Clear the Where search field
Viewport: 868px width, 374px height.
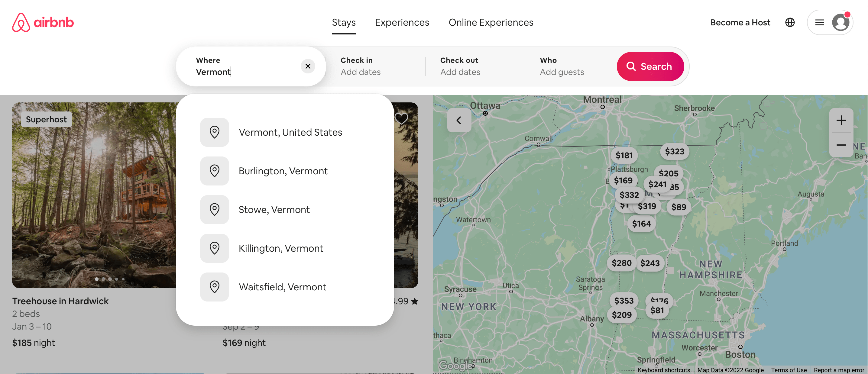308,66
